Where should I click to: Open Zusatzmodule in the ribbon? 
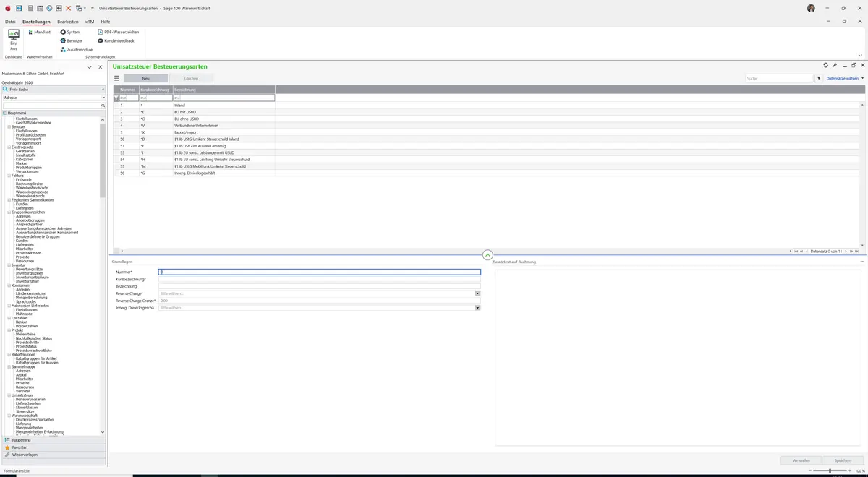point(77,49)
